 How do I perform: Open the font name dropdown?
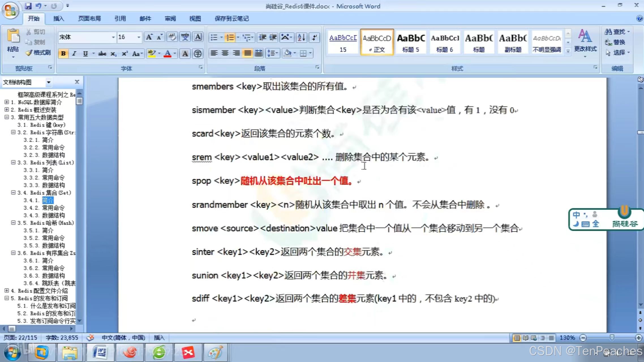[113, 37]
